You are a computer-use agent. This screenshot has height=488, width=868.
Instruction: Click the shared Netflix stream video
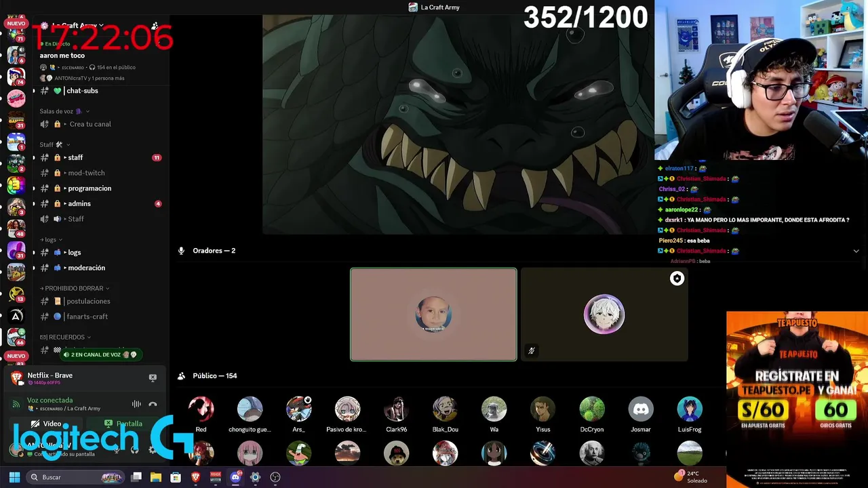[458, 125]
